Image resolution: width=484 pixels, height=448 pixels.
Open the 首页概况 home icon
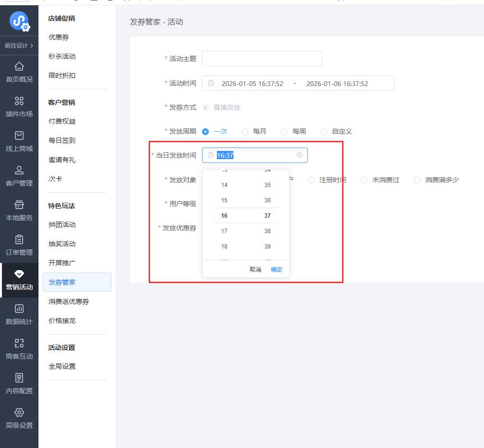point(19,66)
